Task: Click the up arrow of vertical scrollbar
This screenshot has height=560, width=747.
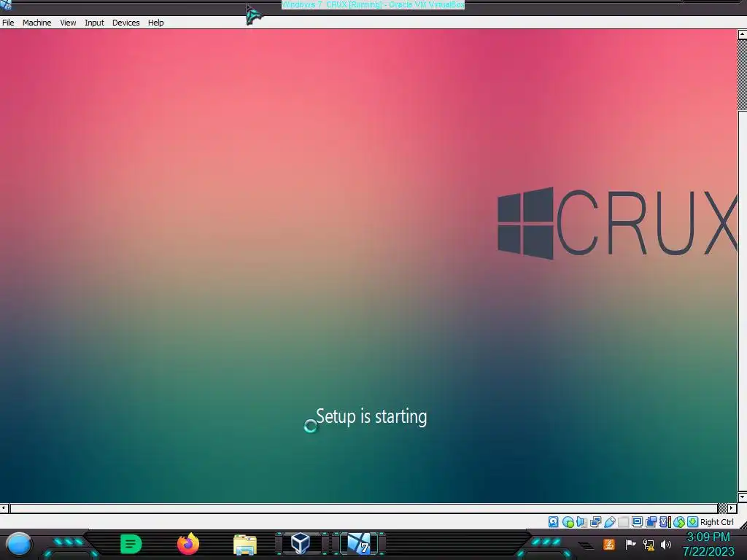Action: (x=742, y=34)
